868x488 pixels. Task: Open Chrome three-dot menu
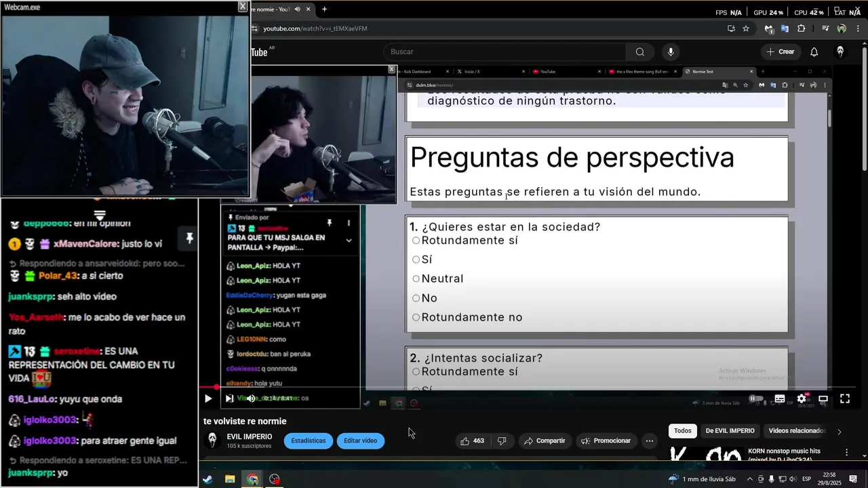point(859,28)
